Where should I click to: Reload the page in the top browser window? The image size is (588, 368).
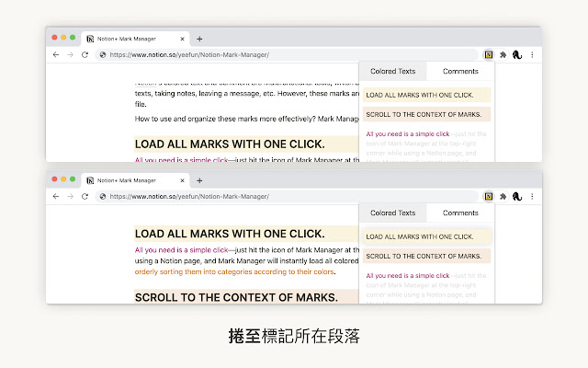coord(85,55)
